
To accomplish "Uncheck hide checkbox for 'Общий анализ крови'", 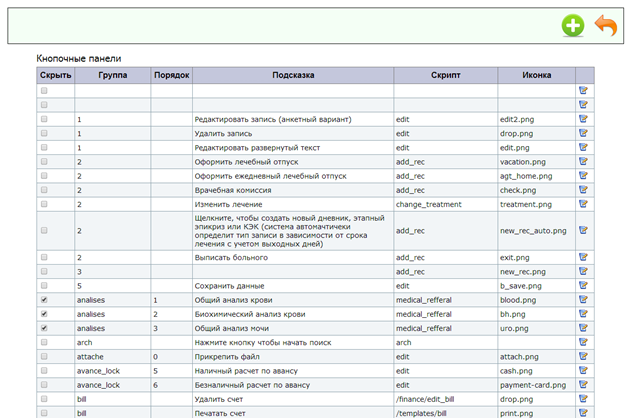I will click(x=44, y=299).
